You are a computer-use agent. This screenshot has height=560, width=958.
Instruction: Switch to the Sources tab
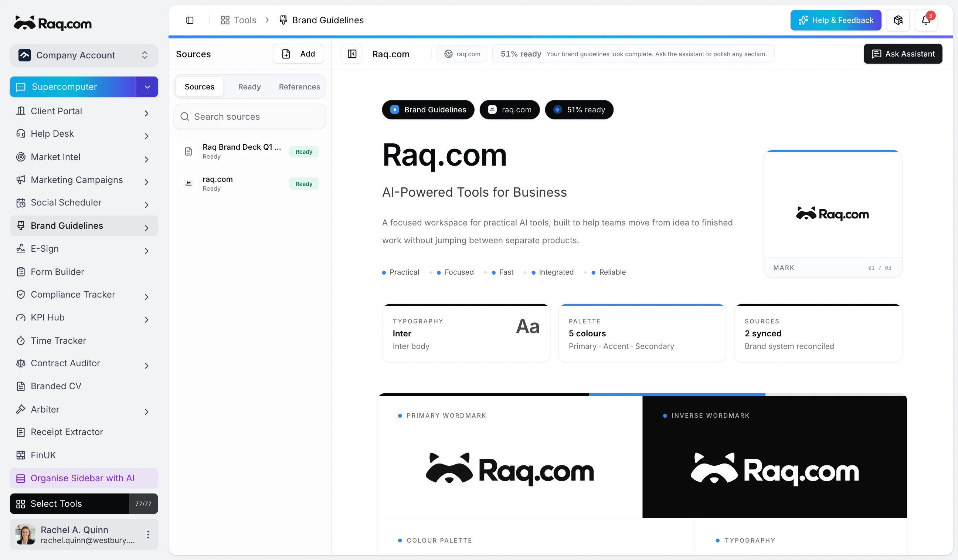pos(199,87)
